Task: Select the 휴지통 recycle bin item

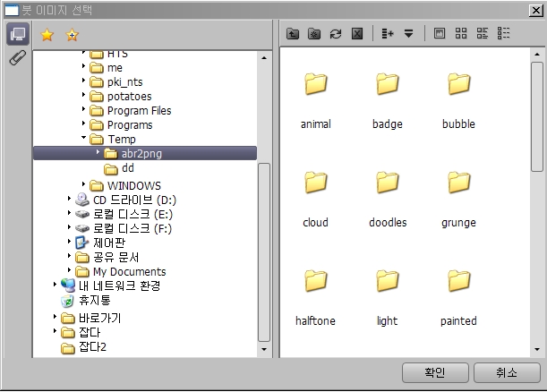Action: coord(86,300)
